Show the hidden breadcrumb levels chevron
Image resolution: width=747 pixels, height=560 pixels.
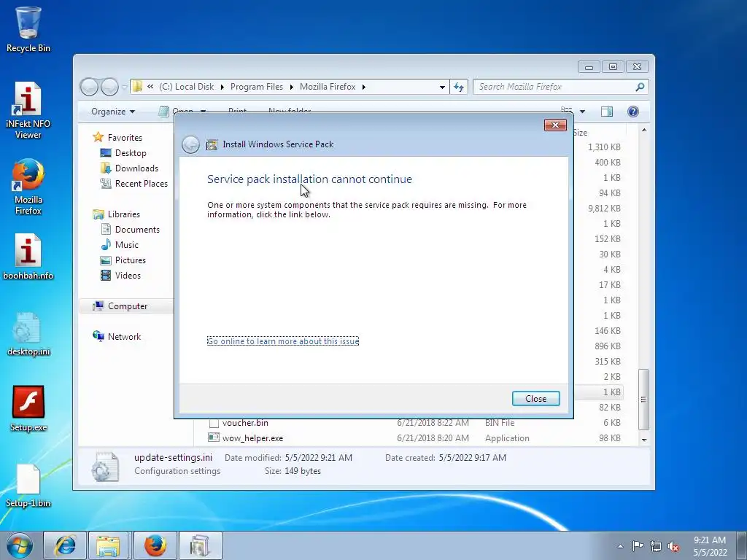(150, 86)
